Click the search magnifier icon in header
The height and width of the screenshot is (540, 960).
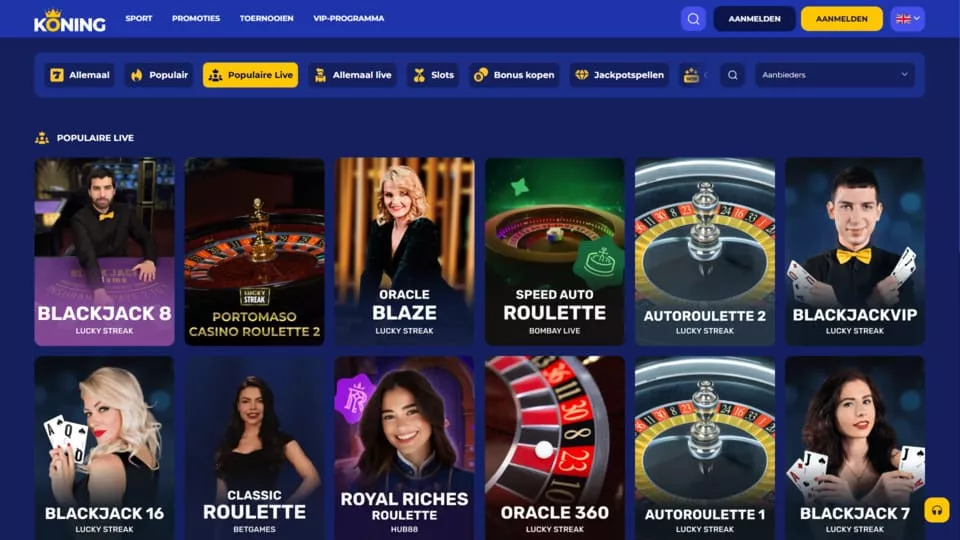pos(693,19)
